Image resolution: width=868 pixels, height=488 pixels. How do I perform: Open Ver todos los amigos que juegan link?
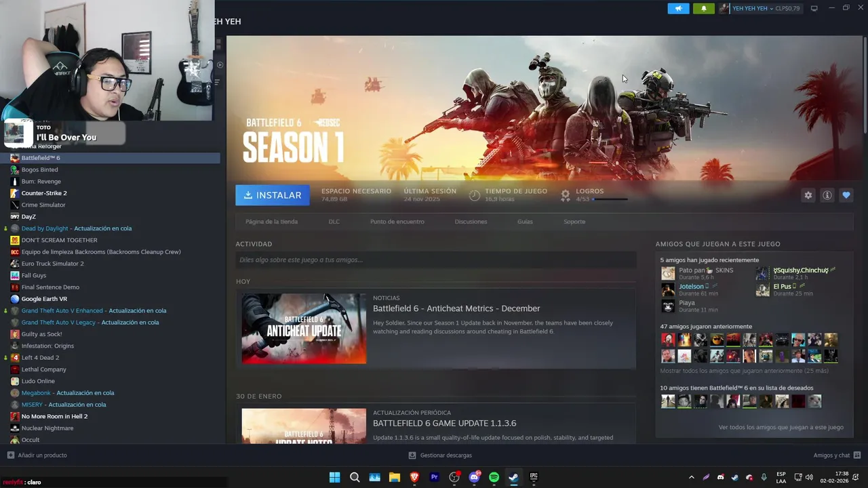(x=781, y=428)
